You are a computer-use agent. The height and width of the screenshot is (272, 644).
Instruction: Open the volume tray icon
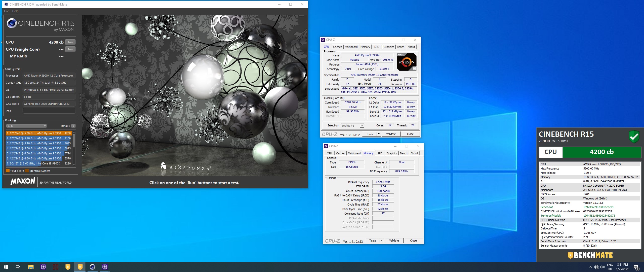(602, 267)
